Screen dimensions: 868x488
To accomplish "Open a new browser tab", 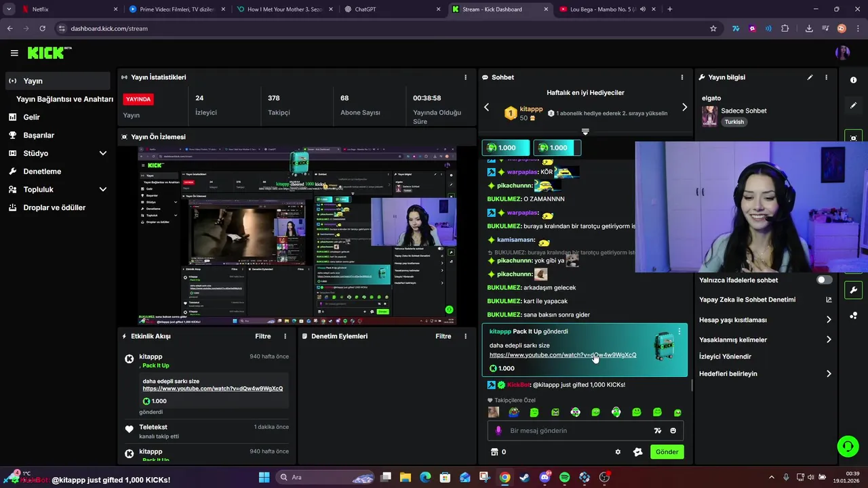I will click(670, 9).
